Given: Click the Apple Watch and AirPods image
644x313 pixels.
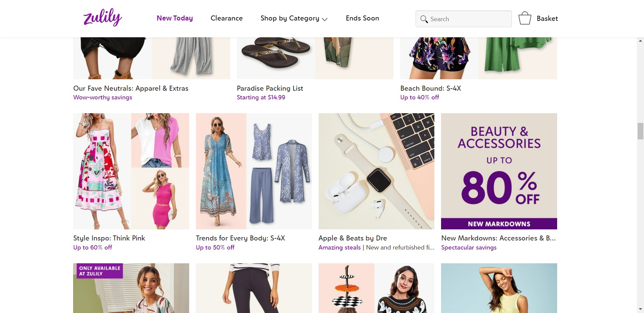Looking at the screenshot, I should coord(376,171).
